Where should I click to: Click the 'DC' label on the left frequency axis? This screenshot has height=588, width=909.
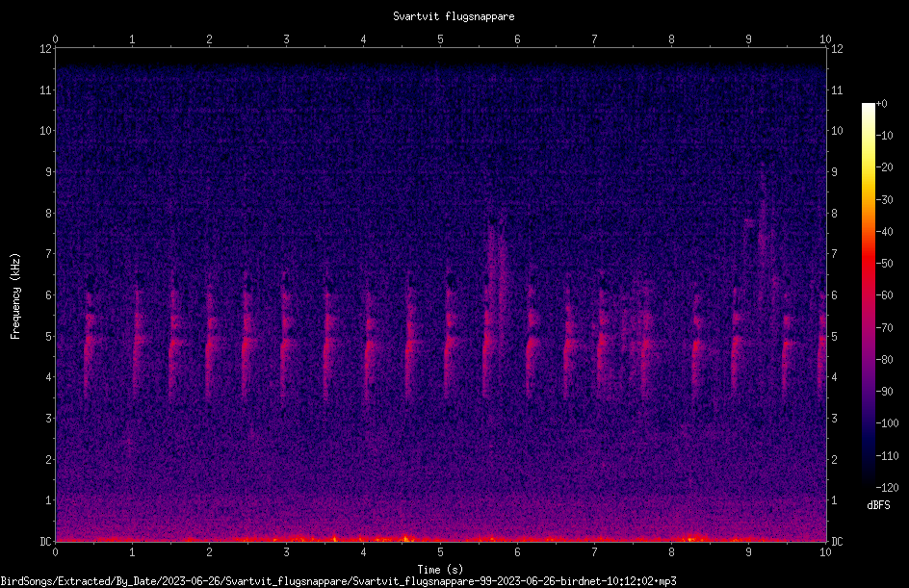[45, 542]
